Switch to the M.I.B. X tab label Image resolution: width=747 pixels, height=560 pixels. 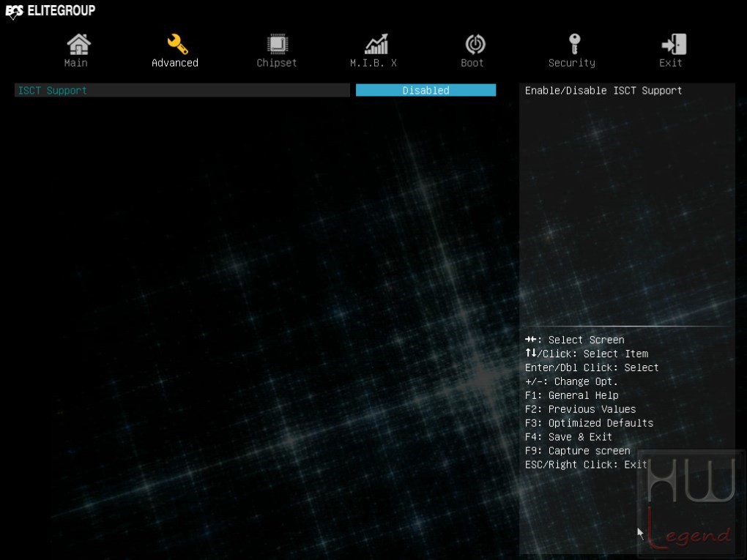[373, 63]
